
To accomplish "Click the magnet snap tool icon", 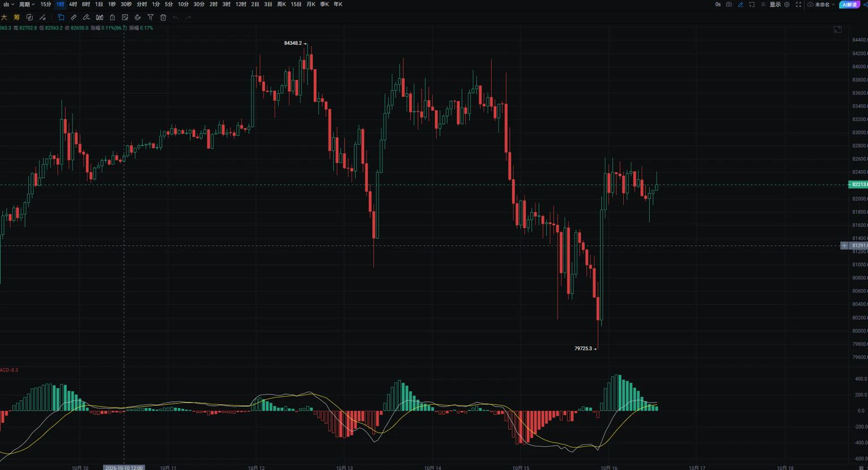I will [x=137, y=18].
